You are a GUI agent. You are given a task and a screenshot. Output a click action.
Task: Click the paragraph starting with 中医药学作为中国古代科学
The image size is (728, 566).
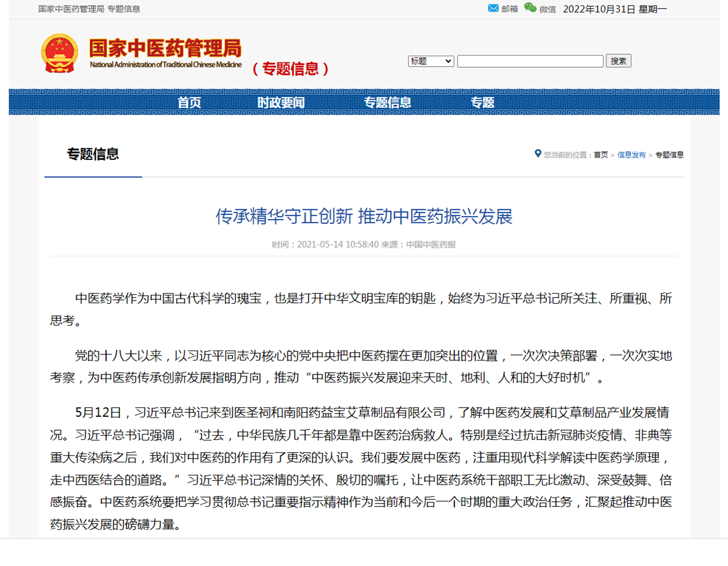pos(361,309)
